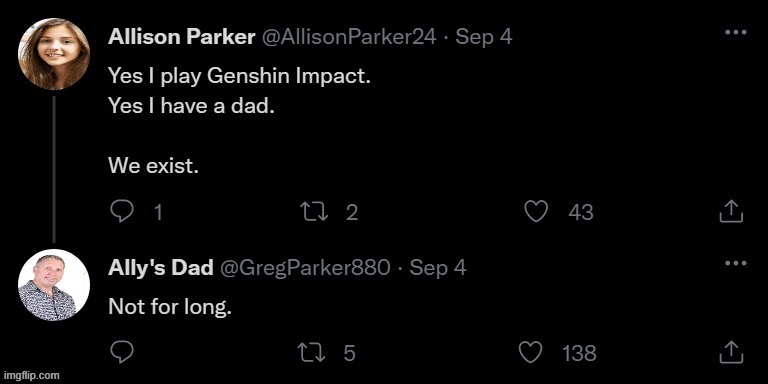This screenshot has height=384, width=768.
Task: Open more options for Allison Parker's tweet
Action: coord(735,32)
